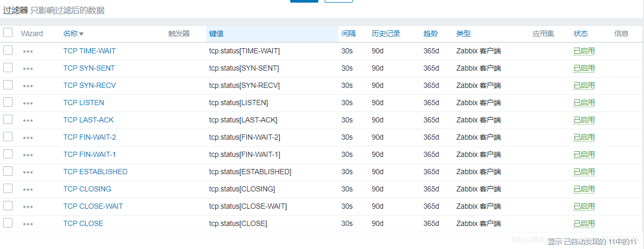The image size is (644, 249).
Task: Sort the list by 名称 column
Action: click(73, 33)
